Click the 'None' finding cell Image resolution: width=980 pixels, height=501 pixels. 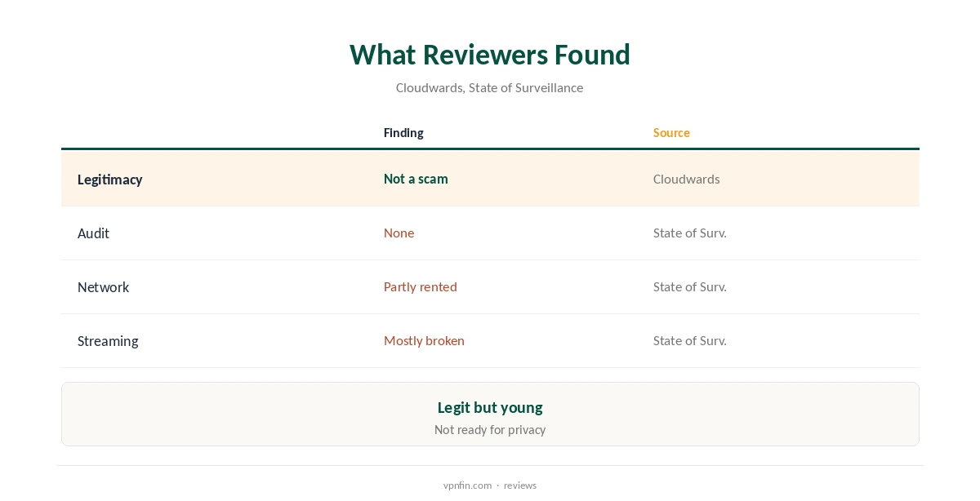399,233
